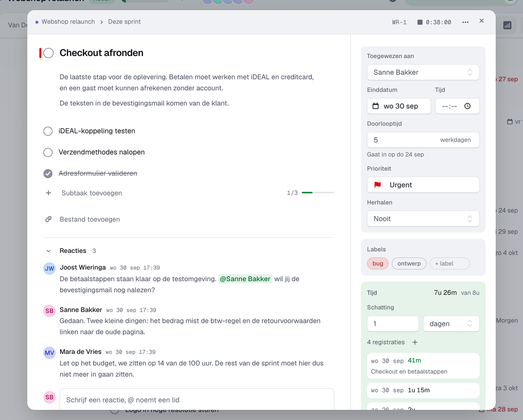Check off iDEAL-koppeling testen subtask

click(x=48, y=131)
